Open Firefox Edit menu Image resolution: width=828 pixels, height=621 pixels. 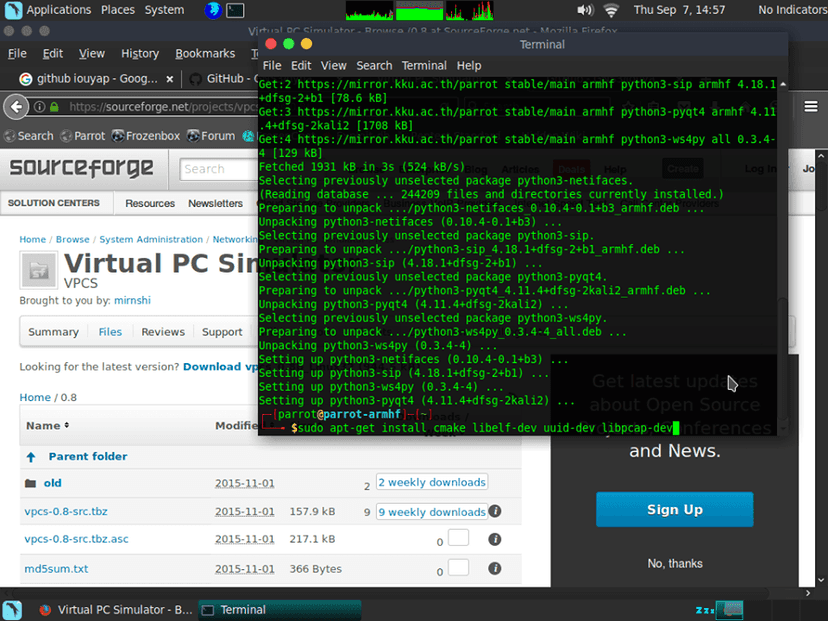[53, 53]
